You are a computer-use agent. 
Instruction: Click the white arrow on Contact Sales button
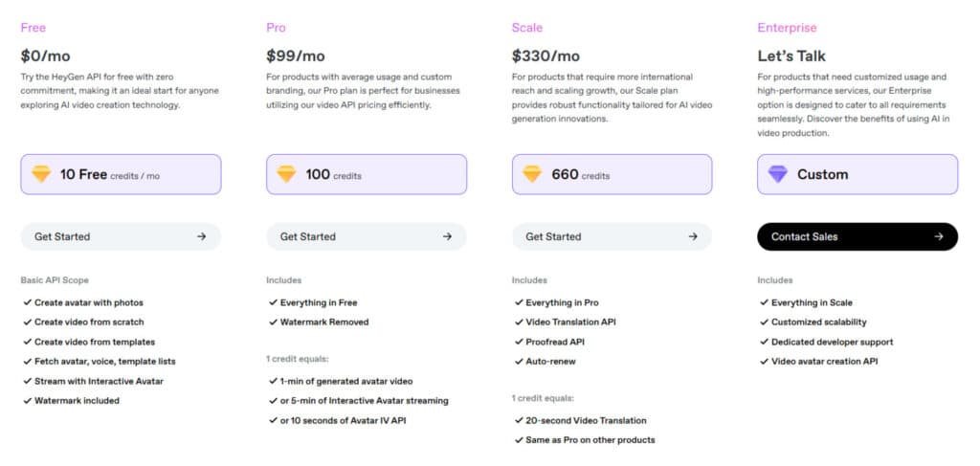point(938,236)
